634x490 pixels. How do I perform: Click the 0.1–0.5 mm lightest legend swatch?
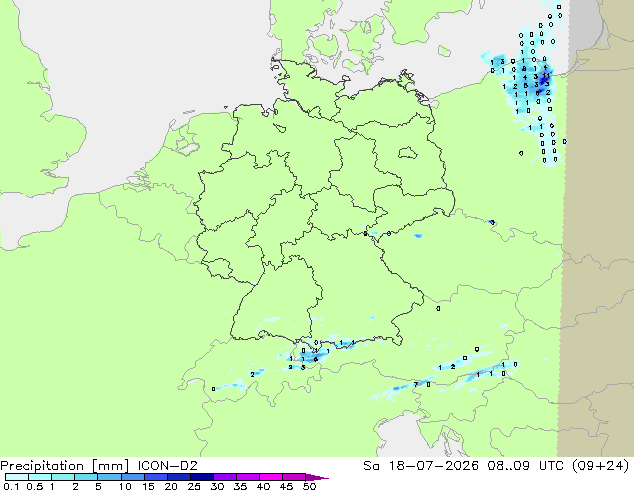pos(17,477)
